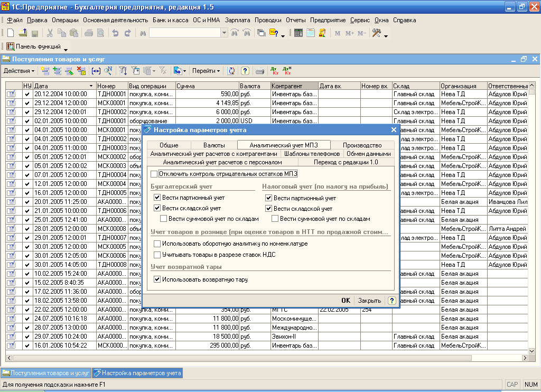541x392 pixels.
Task: Open the 1C help icon with question mark
Action: (x=274, y=33)
